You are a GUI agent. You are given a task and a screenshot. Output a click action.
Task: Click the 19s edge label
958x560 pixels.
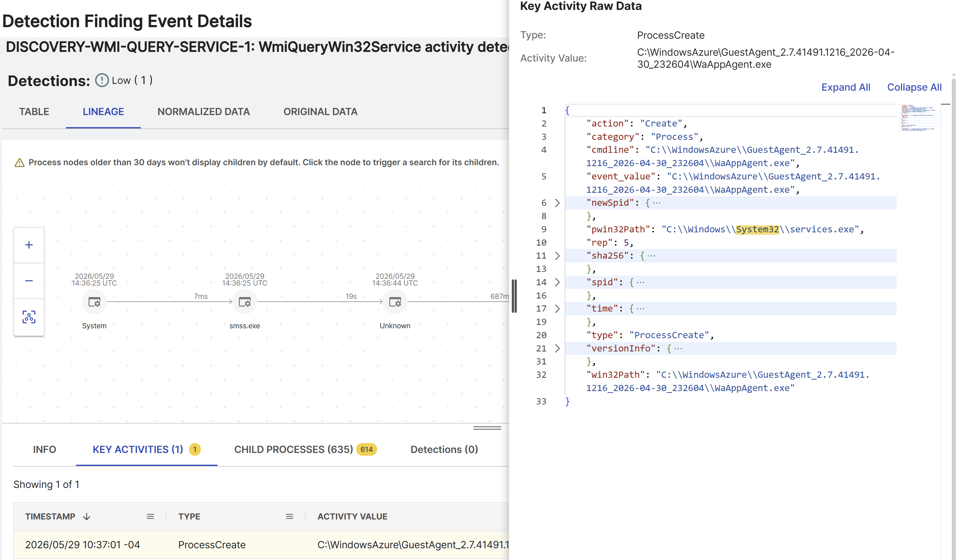pyautogui.click(x=351, y=296)
